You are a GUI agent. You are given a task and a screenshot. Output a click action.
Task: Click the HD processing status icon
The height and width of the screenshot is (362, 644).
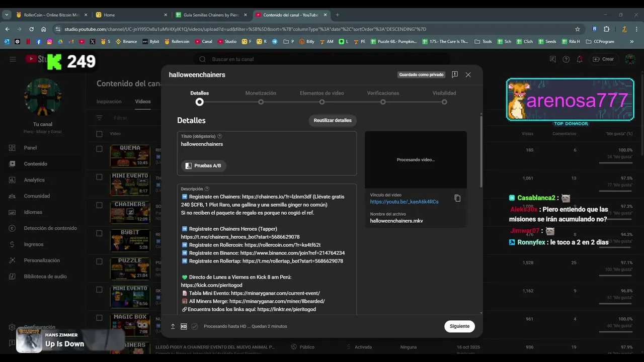pyautogui.click(x=184, y=326)
